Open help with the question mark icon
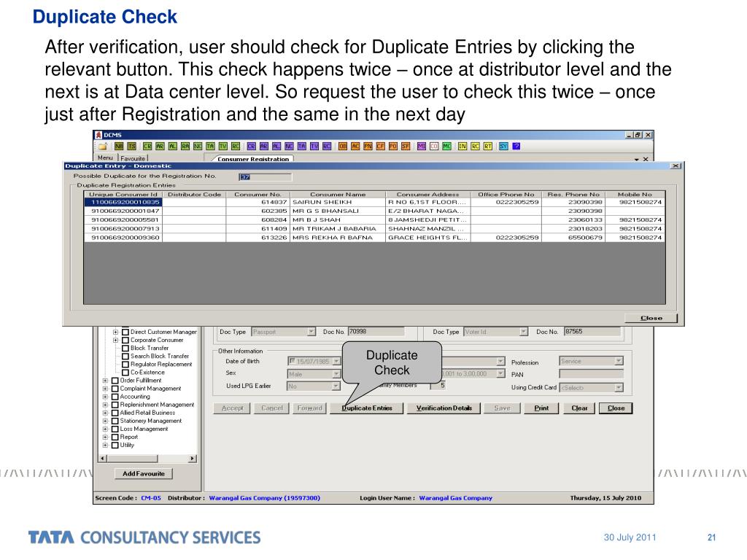Viewport: 747px width, 560px height. pos(516,146)
